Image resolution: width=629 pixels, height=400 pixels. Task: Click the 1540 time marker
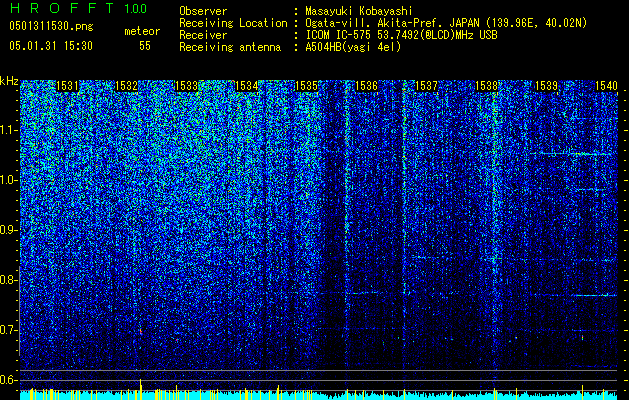[606, 86]
